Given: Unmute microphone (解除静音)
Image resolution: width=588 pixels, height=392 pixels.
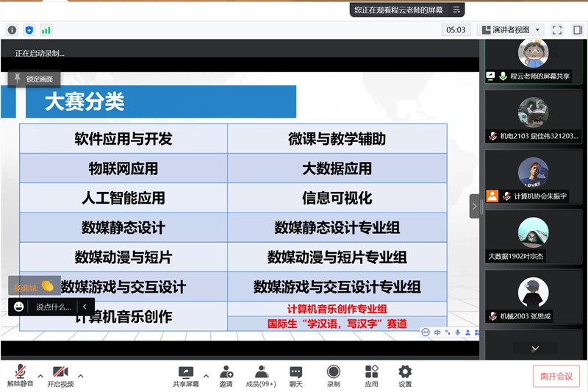Looking at the screenshot, I should click(x=20, y=375).
